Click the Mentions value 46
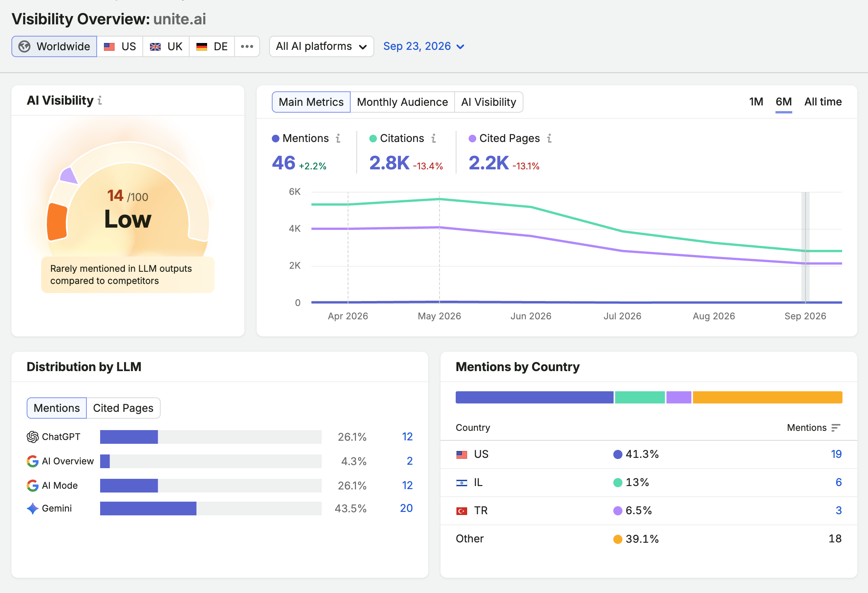 point(284,163)
